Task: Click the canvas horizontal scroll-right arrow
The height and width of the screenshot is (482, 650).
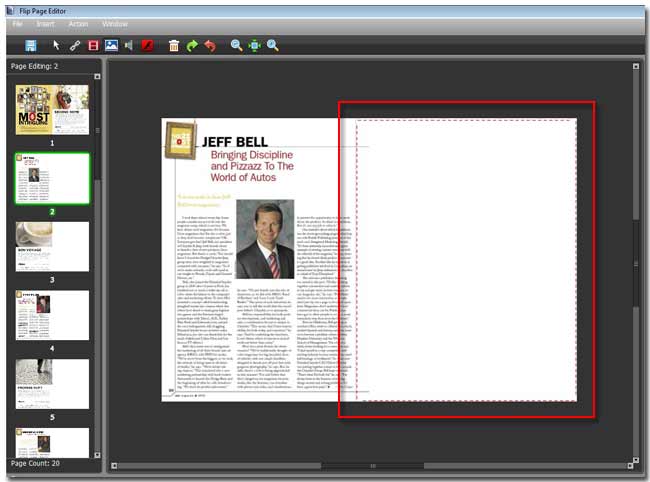Action: pos(630,466)
